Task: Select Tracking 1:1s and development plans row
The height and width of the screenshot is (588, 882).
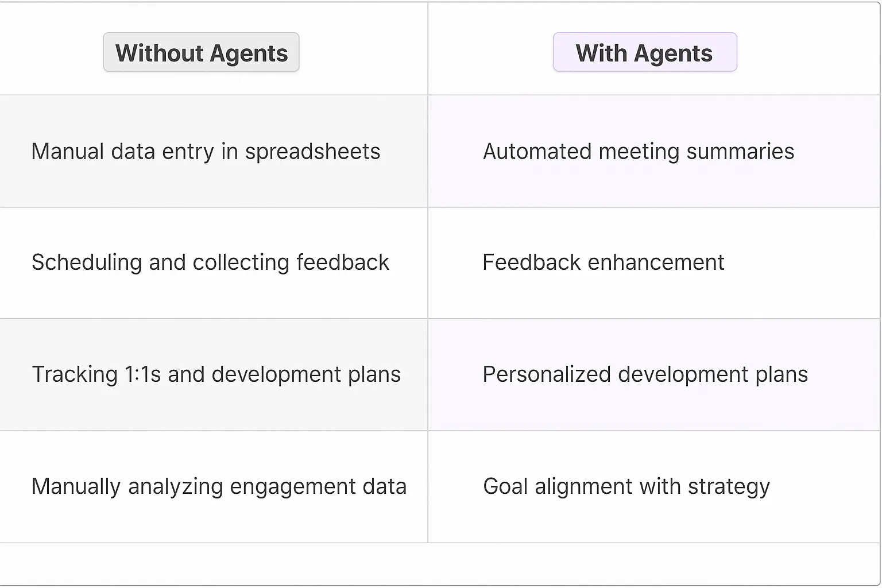Action: click(216, 374)
